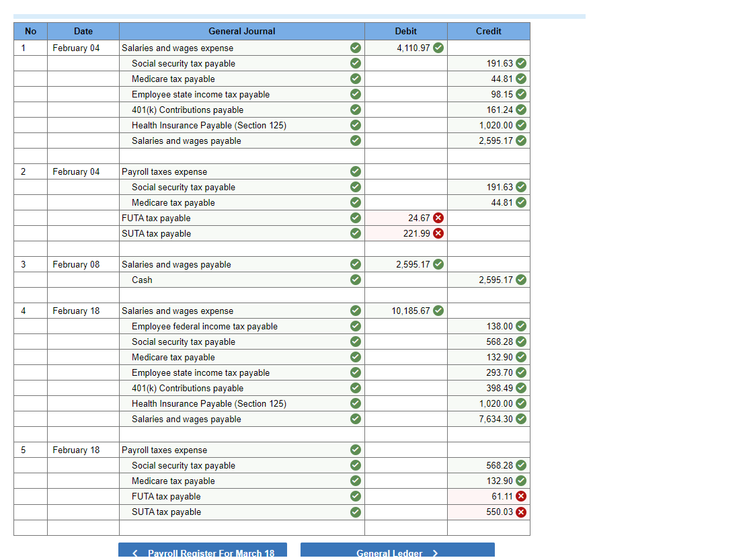Viewport: 751px width, 560px height.
Task: Select the empty debit cell for entry 5 Payroll taxes expense
Action: (405, 450)
